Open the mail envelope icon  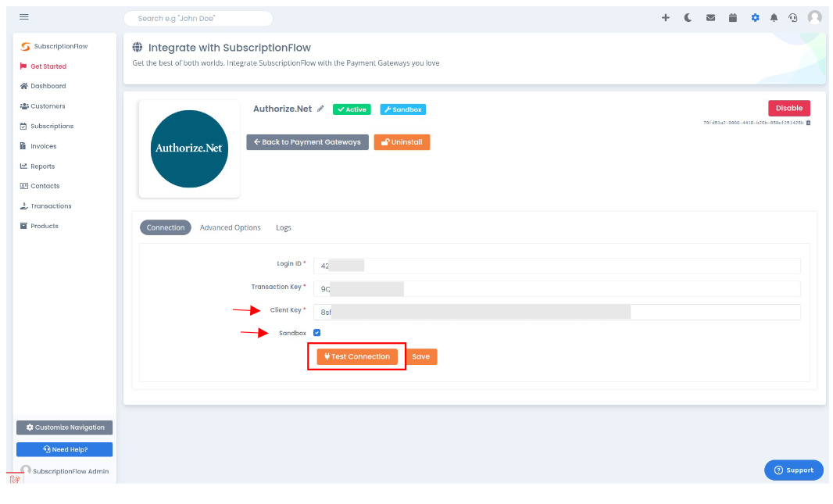(710, 17)
